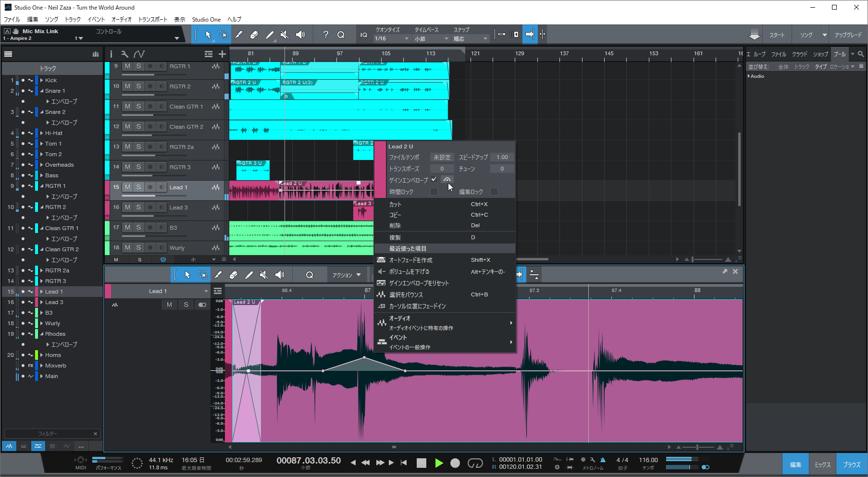Click the editor's Q quantize icon
The width and height of the screenshot is (868, 477).
coord(310,275)
